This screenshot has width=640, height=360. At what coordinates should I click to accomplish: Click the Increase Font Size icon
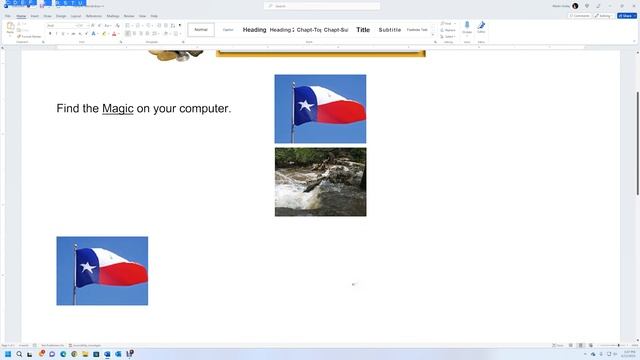pos(93,26)
